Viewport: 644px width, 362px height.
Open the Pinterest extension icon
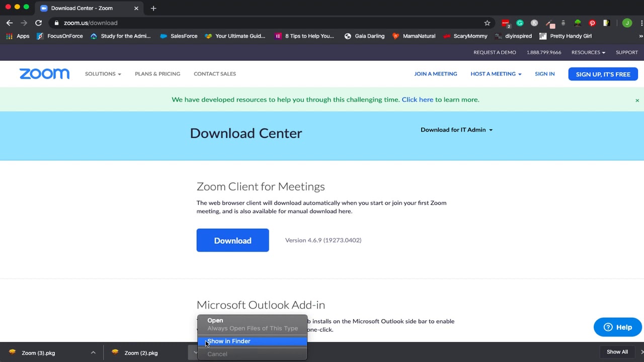point(592,23)
